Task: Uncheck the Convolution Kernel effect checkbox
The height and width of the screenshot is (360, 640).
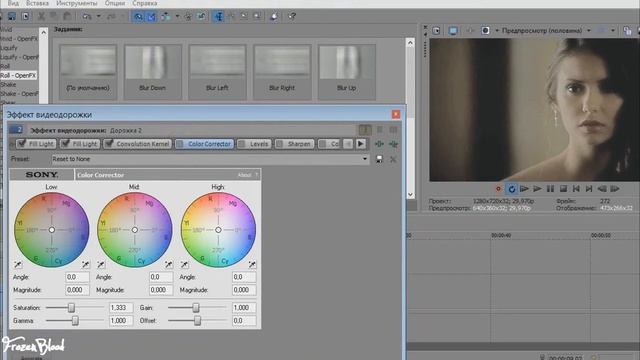Action: 109,143
